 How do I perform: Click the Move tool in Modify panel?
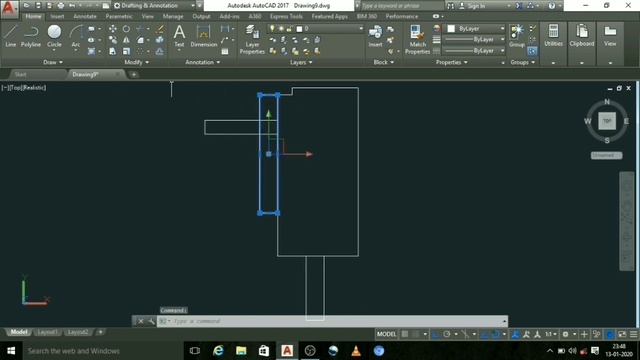pyautogui.click(x=113, y=29)
